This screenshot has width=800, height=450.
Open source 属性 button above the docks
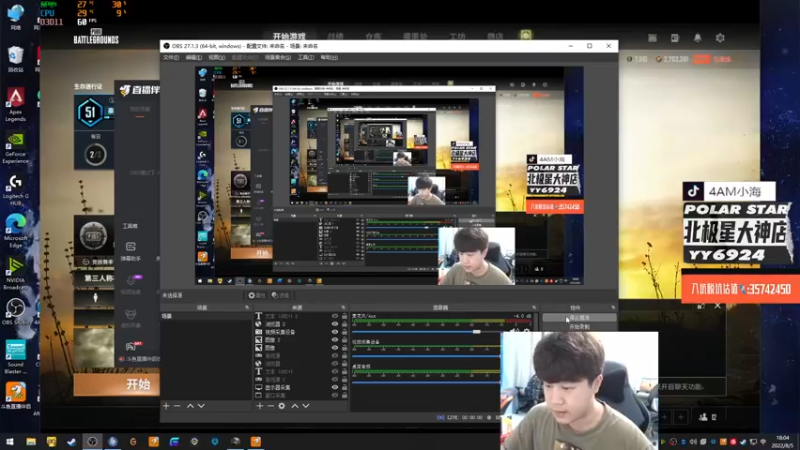257,295
